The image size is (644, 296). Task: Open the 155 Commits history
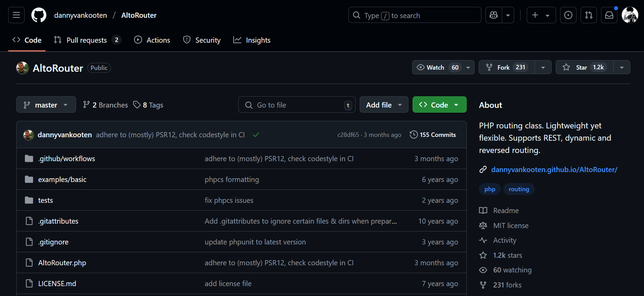[x=433, y=135]
